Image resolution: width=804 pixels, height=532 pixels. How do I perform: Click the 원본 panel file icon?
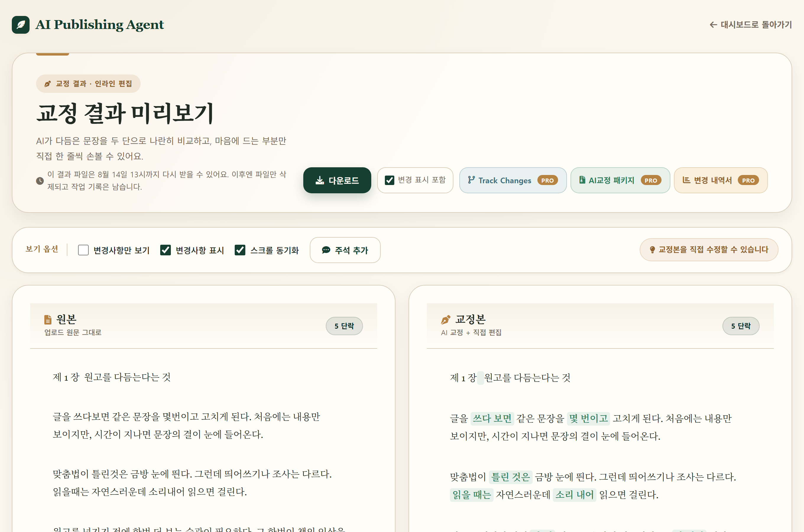(x=48, y=319)
